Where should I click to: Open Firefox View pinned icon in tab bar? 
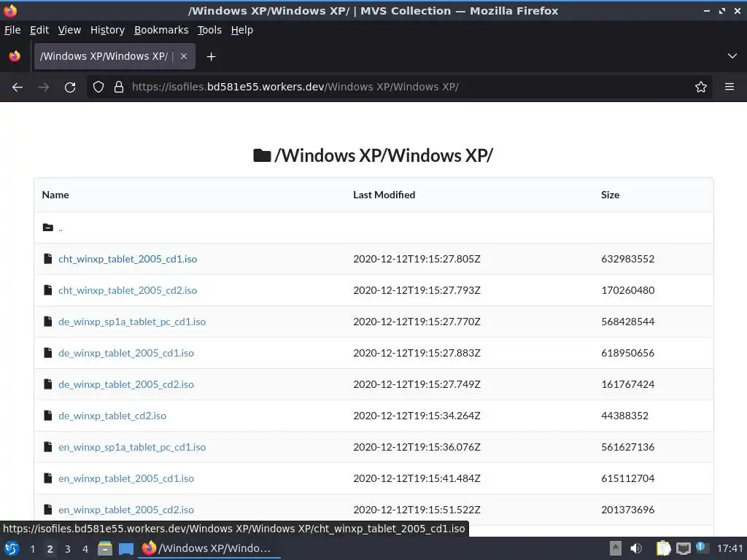(15, 56)
